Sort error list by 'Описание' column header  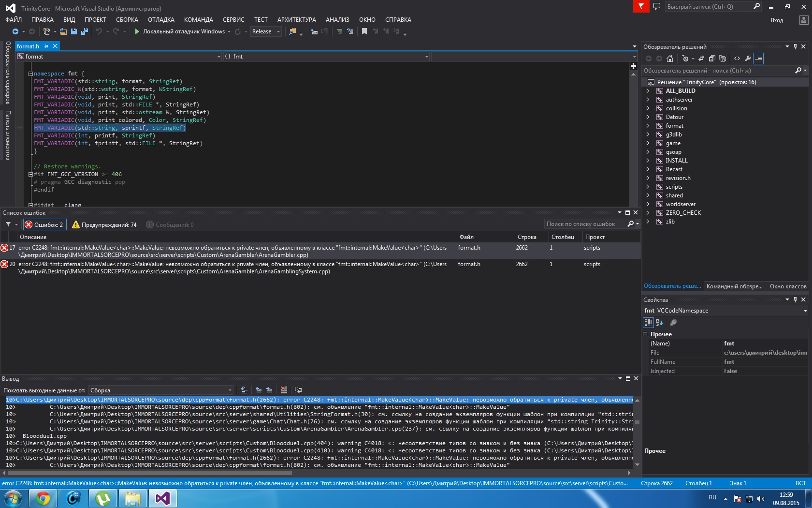pyautogui.click(x=33, y=237)
